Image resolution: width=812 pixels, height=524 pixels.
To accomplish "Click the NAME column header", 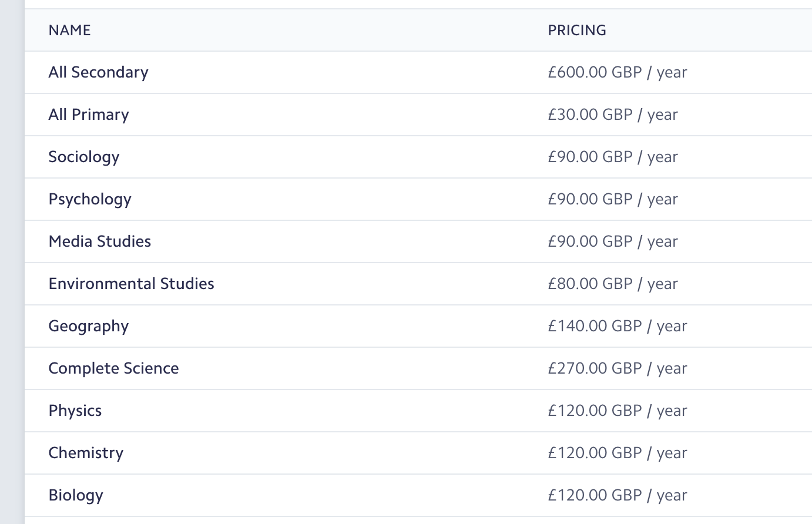I will point(69,31).
